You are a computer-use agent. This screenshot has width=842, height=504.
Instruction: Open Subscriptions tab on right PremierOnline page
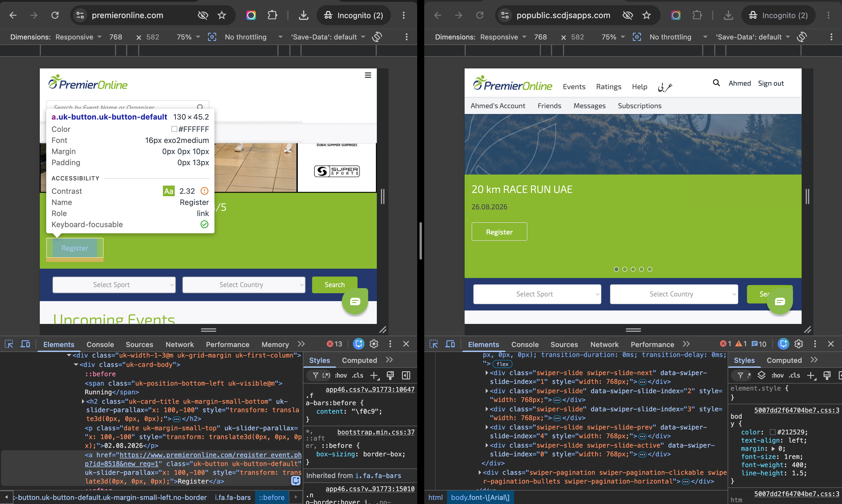640,106
